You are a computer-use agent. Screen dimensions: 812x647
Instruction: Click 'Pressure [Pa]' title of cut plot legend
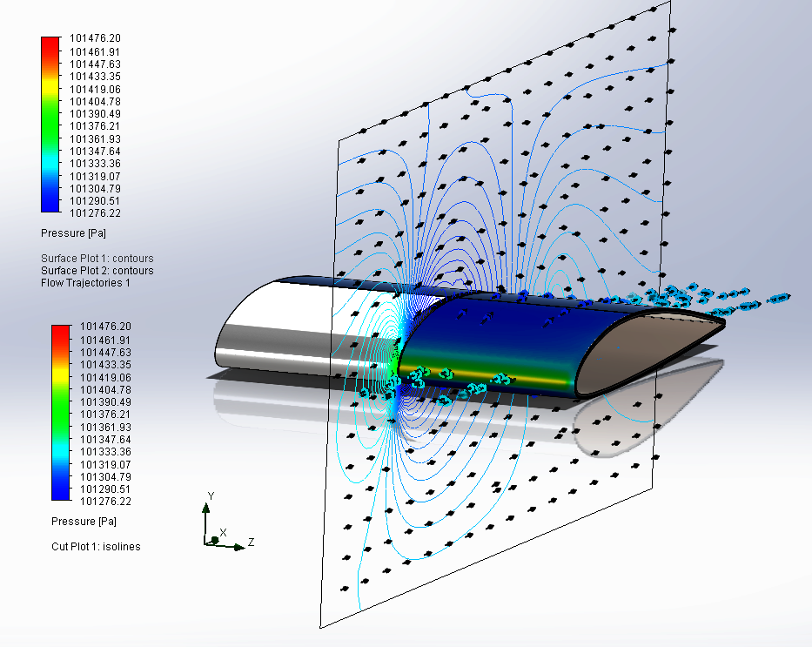pyautogui.click(x=84, y=521)
